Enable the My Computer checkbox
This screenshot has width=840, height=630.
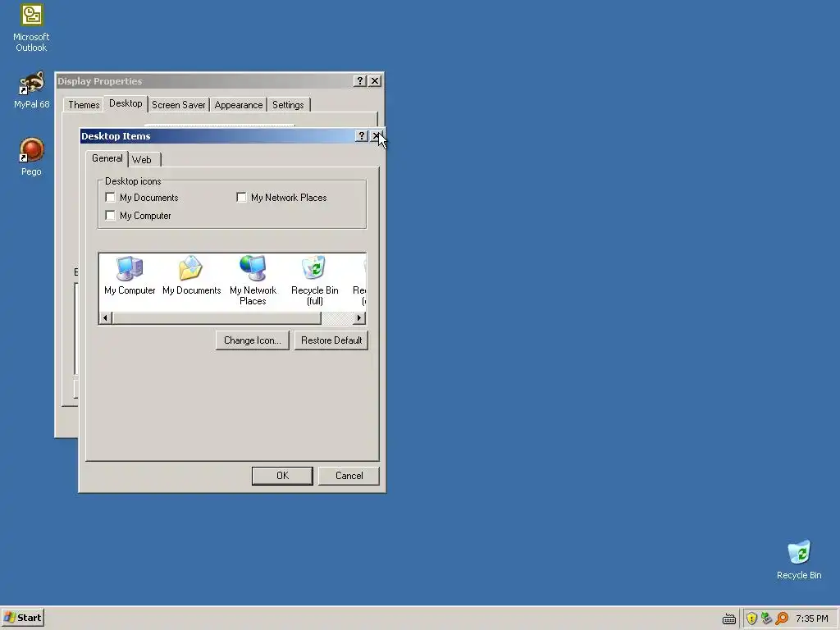click(x=111, y=216)
